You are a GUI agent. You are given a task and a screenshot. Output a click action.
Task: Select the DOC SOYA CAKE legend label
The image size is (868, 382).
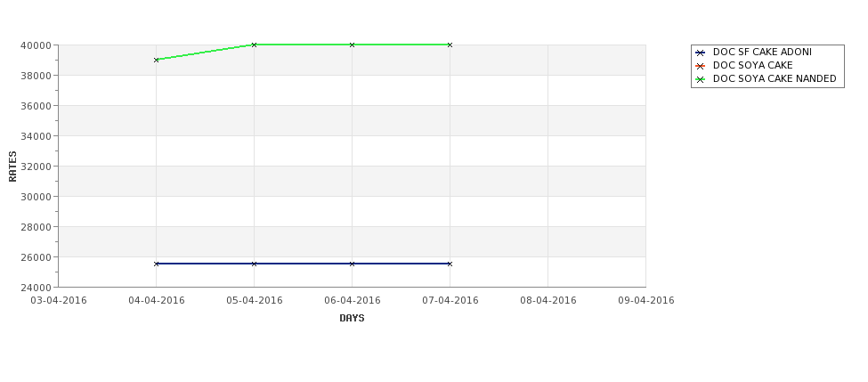[x=753, y=65]
